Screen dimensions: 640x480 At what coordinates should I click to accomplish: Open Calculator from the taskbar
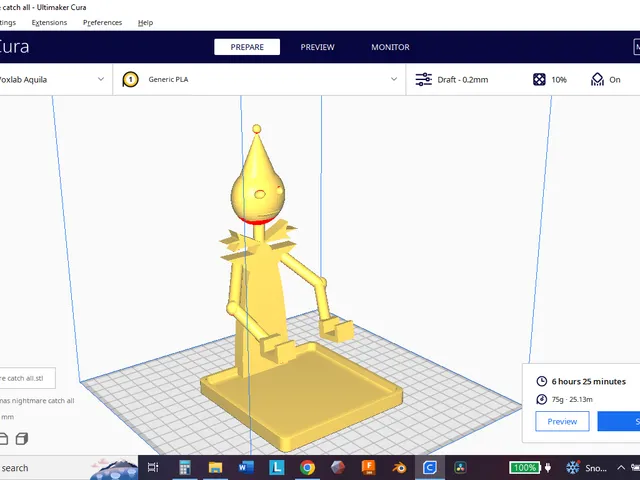pyautogui.click(x=184, y=467)
